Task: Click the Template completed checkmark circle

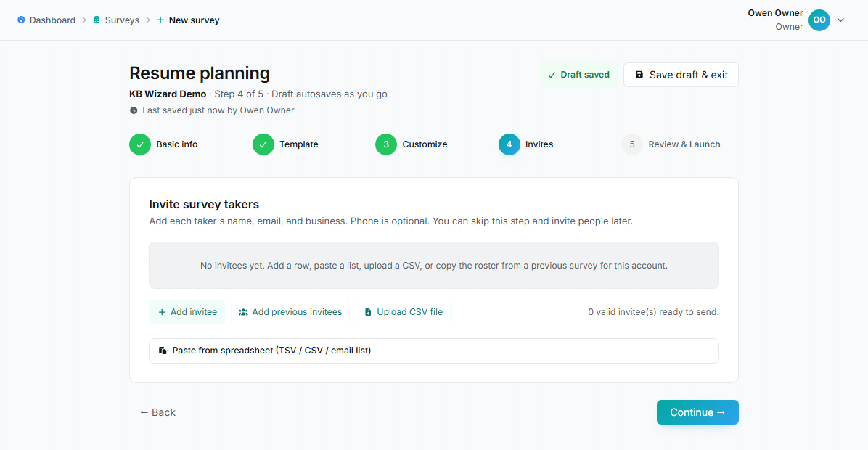Action: coord(263,144)
